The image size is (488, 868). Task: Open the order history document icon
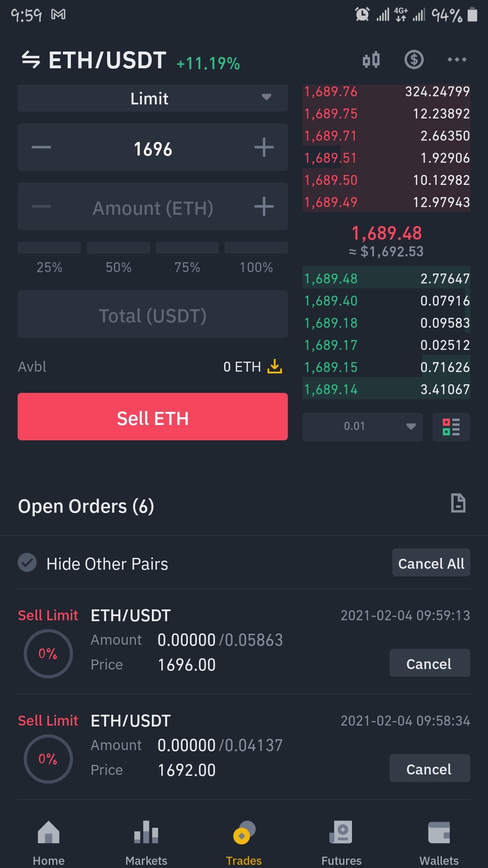[458, 503]
